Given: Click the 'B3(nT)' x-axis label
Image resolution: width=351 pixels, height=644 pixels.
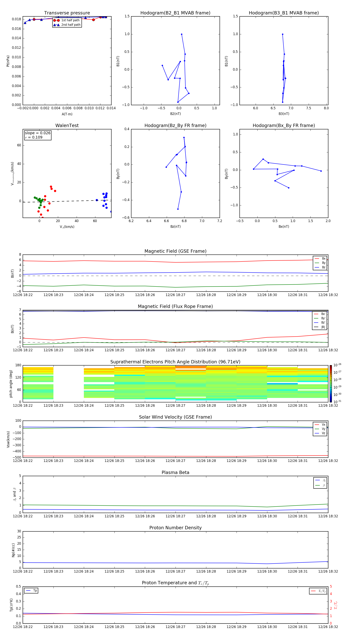Looking at the screenshot, I should coord(284,114).
